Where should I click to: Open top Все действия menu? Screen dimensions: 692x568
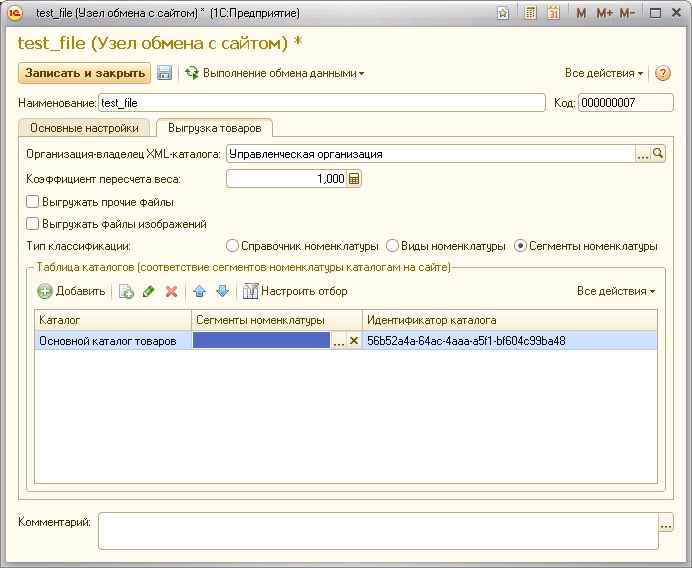[604, 73]
